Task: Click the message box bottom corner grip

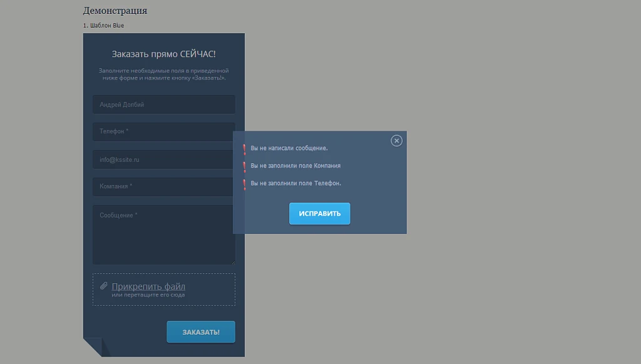Action: click(233, 262)
